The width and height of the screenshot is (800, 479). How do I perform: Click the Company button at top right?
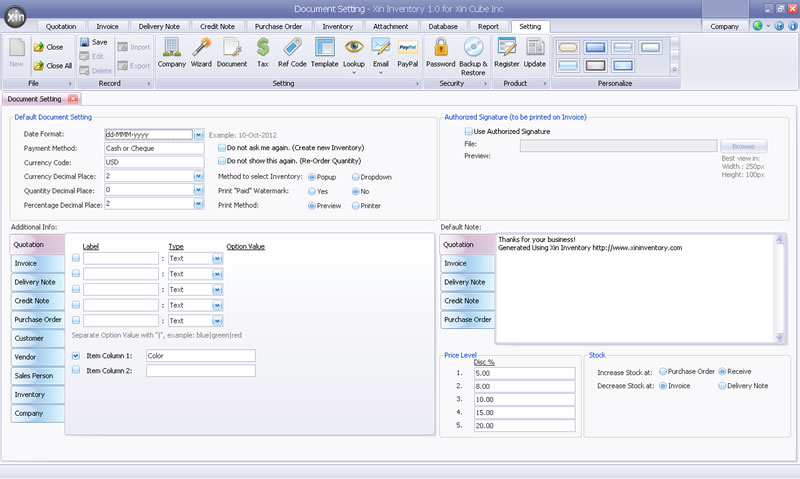[724, 27]
